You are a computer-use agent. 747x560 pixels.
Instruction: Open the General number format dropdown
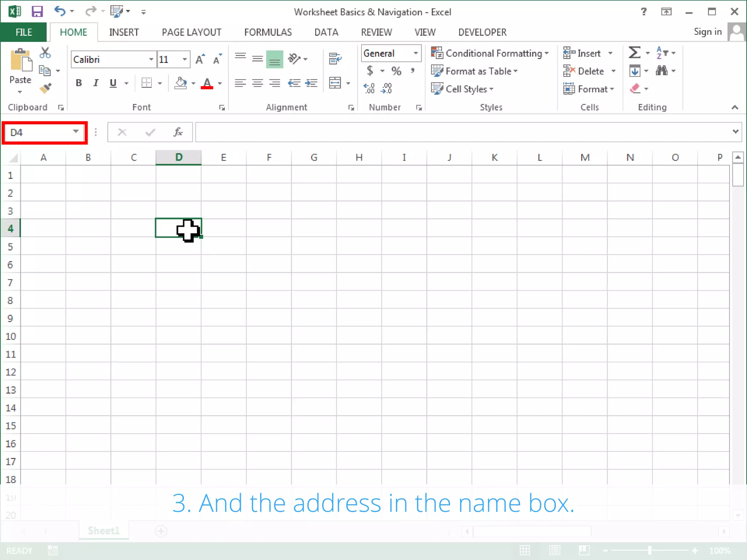pyautogui.click(x=415, y=53)
